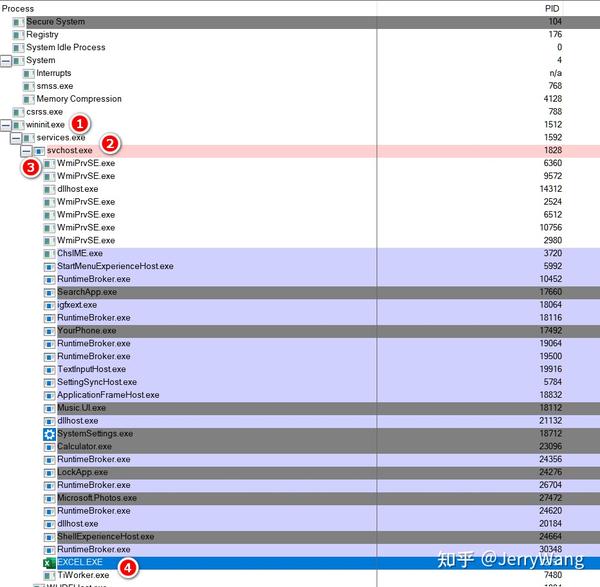Image resolution: width=600 pixels, height=587 pixels.
Task: Click the Registry process icon
Action: tap(18, 35)
